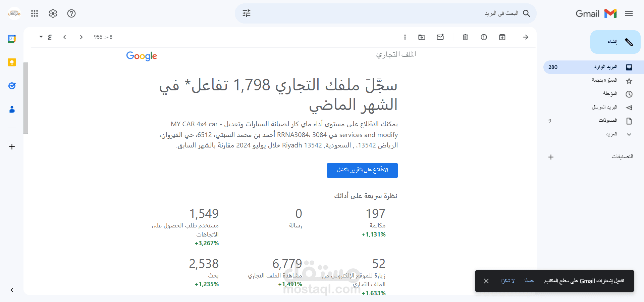Move email to a folder

click(x=422, y=37)
